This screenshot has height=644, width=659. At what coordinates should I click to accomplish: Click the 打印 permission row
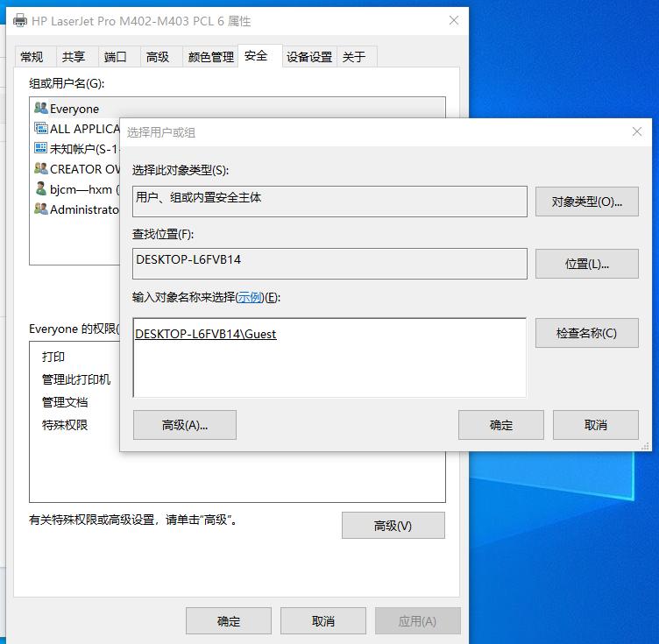point(53,357)
